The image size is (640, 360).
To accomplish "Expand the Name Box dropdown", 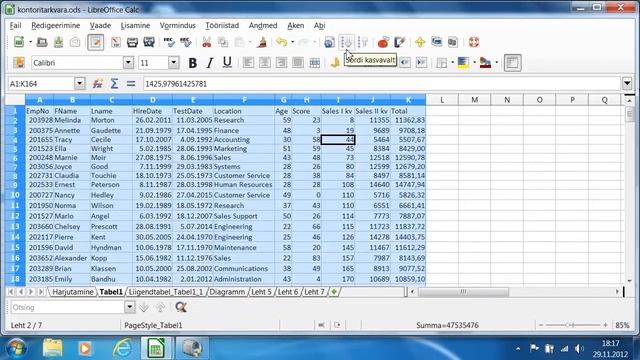I will point(80,84).
